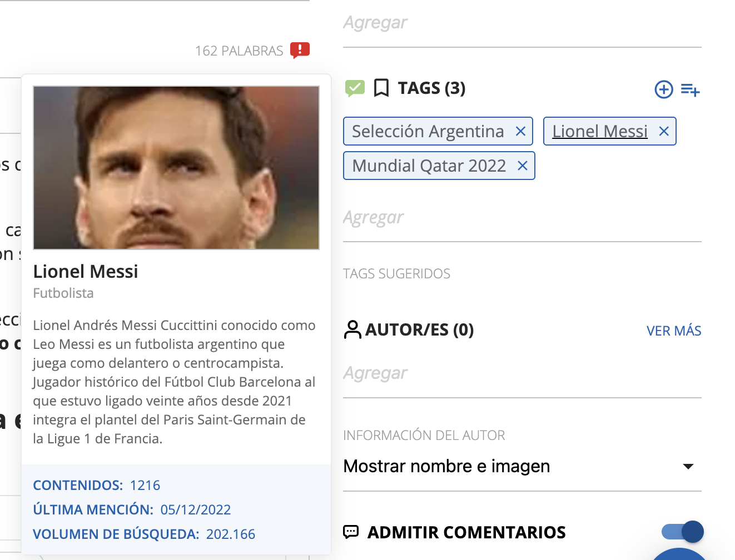Click the circled plus add tag icon
The width and height of the screenshot is (735, 560).
point(663,89)
